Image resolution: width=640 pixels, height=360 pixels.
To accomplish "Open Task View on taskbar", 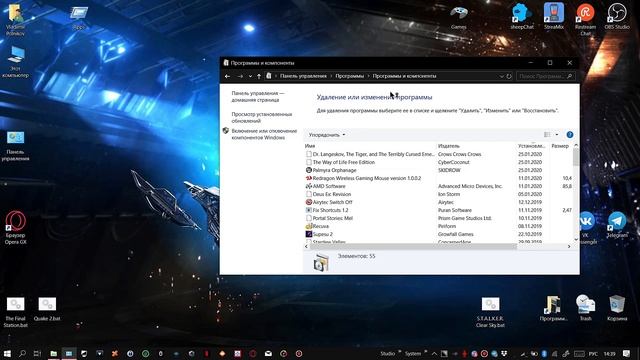I will (x=37, y=353).
